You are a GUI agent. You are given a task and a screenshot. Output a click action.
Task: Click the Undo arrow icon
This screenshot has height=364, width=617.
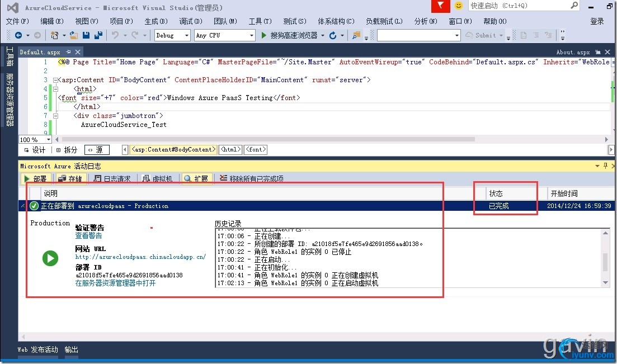pyautogui.click(x=115, y=35)
